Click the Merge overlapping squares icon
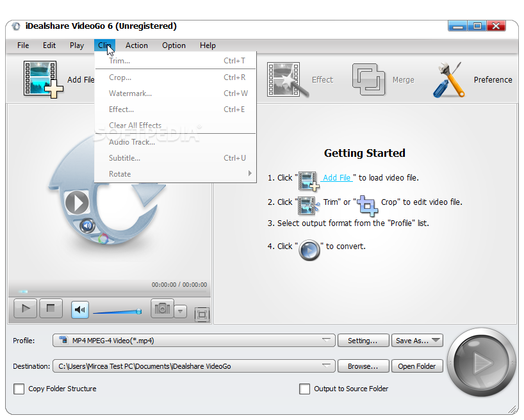Viewport: 524px width, 420px height. (368, 79)
